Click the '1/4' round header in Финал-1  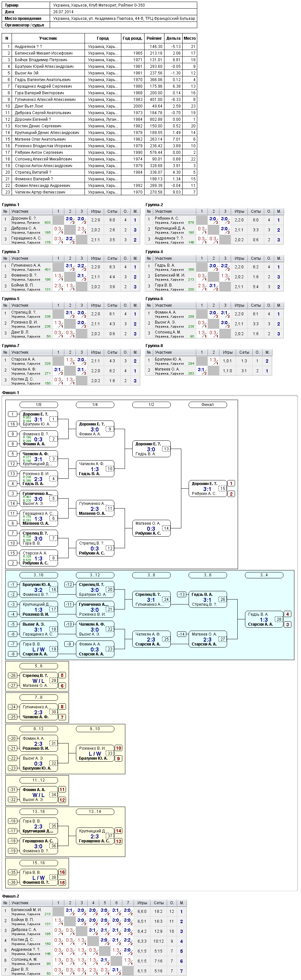(x=95, y=405)
